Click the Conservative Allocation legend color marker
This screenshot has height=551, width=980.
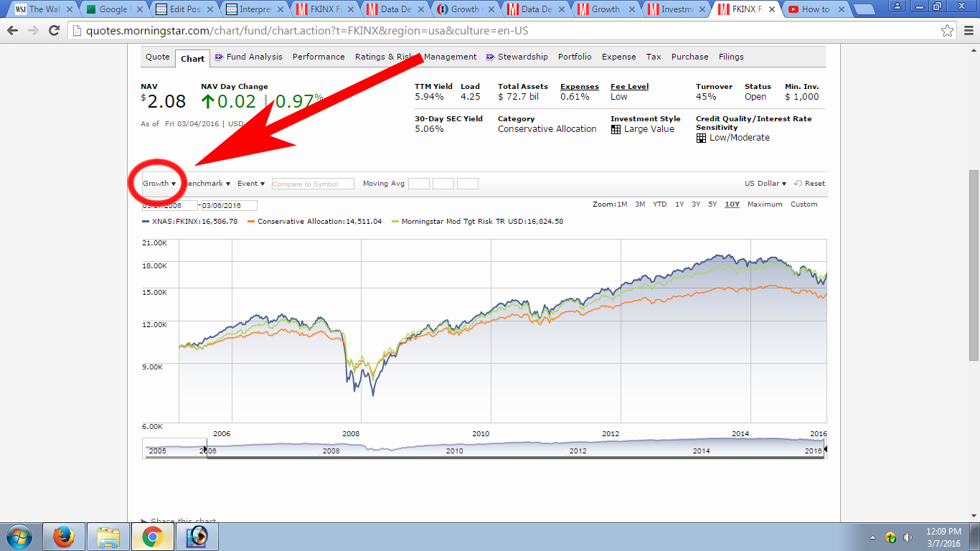point(251,222)
